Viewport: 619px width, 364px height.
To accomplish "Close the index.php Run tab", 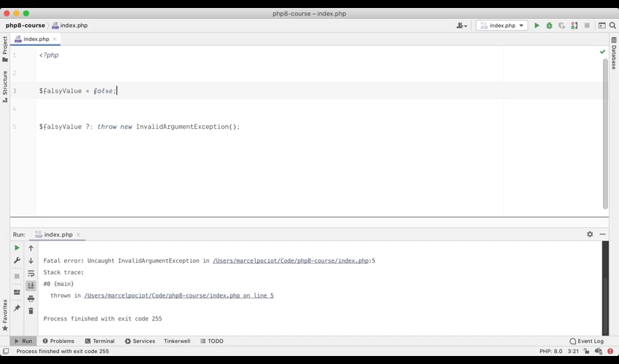I will pyautogui.click(x=78, y=234).
